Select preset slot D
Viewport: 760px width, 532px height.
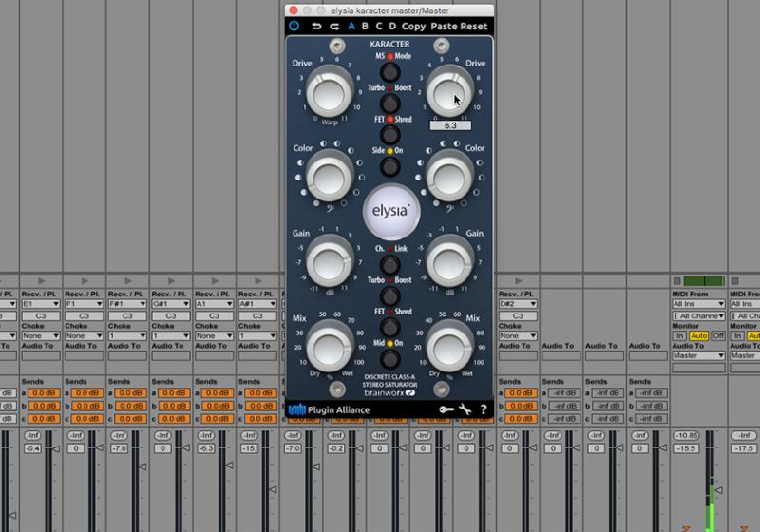392,27
